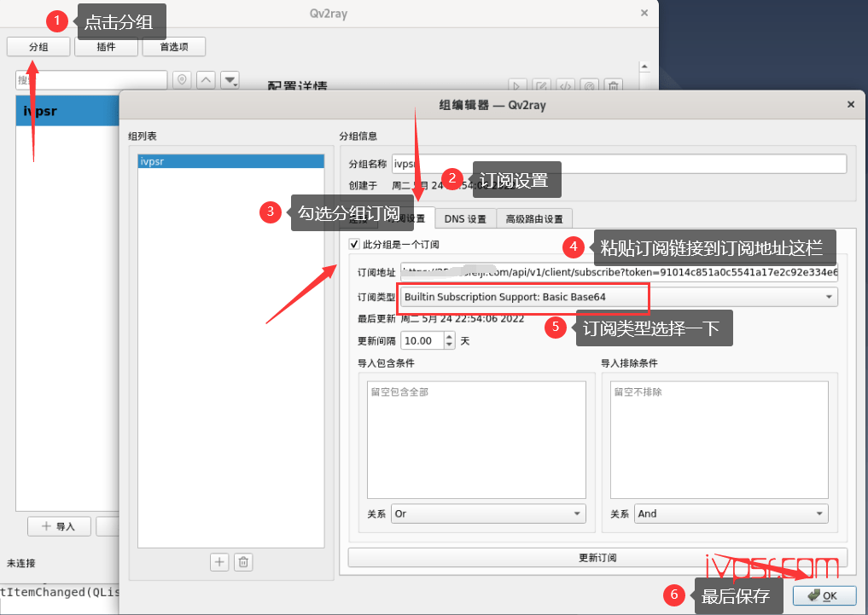Add a new group with the plus button
This screenshot has height=615, width=868.
pyautogui.click(x=219, y=562)
